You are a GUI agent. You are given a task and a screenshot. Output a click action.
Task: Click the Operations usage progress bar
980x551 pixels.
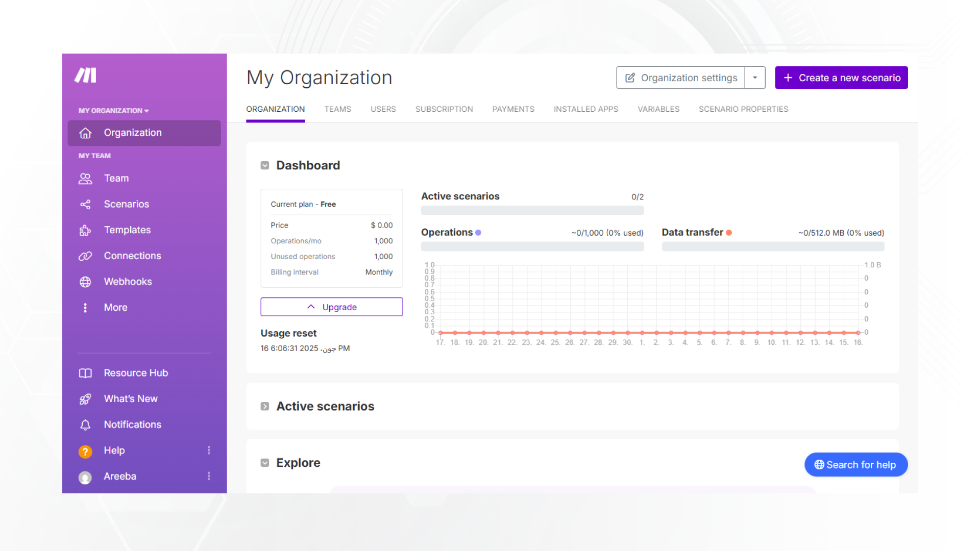532,247
